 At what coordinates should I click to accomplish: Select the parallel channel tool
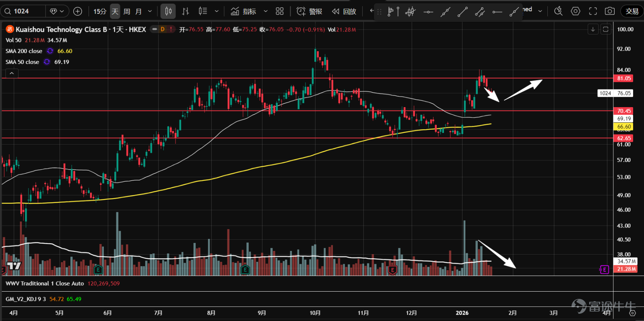(x=480, y=12)
